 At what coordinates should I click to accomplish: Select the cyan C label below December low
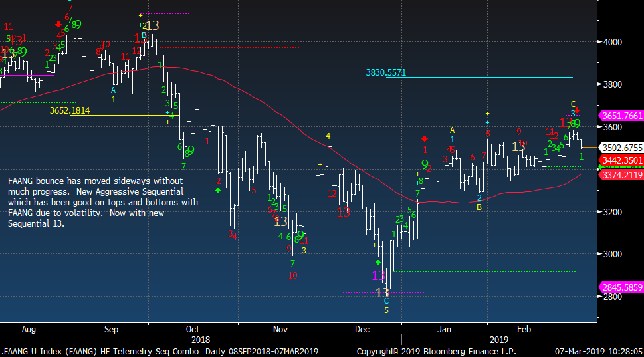coord(386,301)
